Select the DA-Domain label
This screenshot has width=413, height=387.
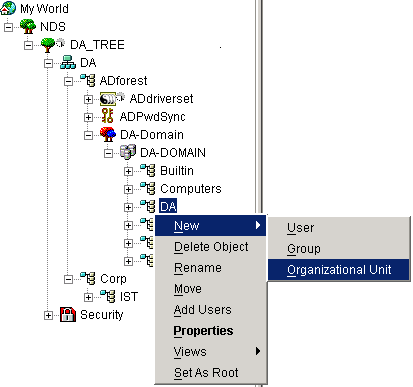[x=152, y=135]
